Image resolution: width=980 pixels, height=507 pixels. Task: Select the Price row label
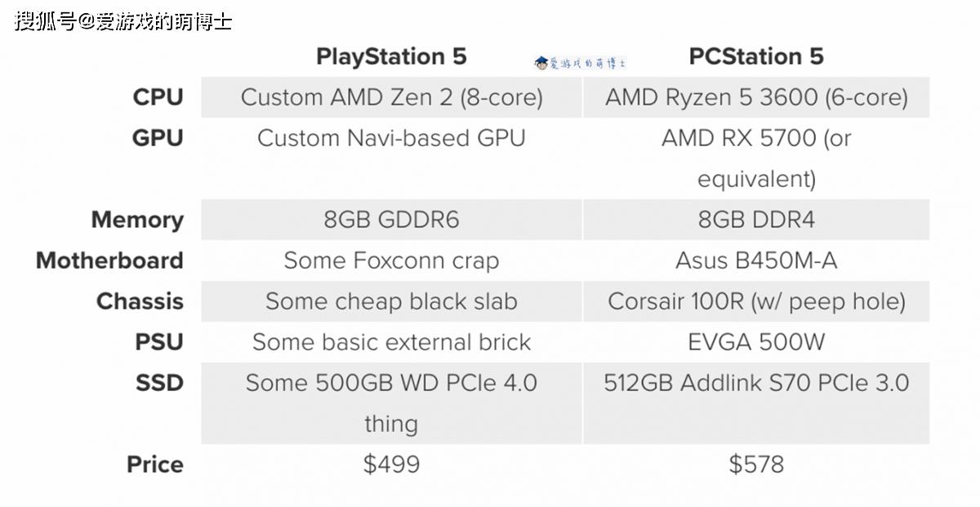point(155,465)
